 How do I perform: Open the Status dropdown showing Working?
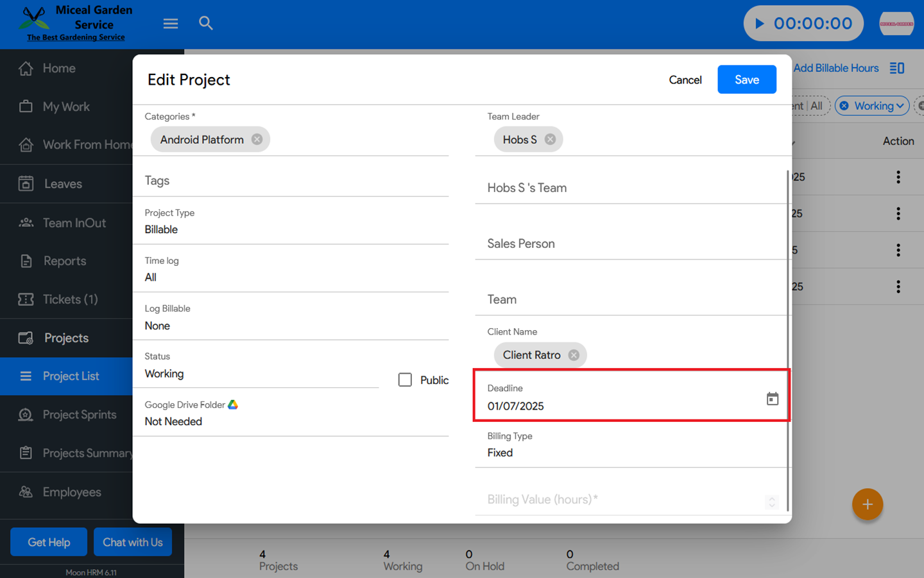coord(255,374)
